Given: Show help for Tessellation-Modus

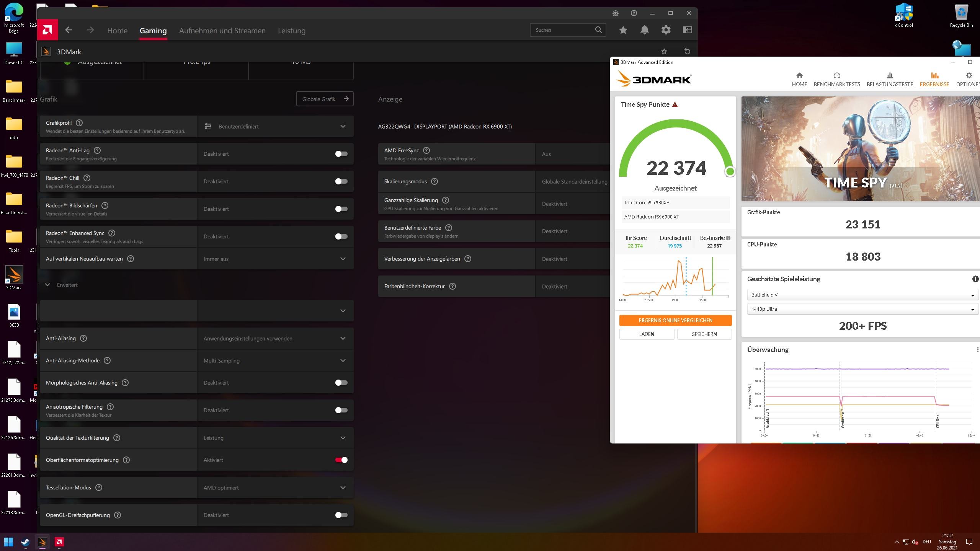Looking at the screenshot, I should click(x=99, y=487).
